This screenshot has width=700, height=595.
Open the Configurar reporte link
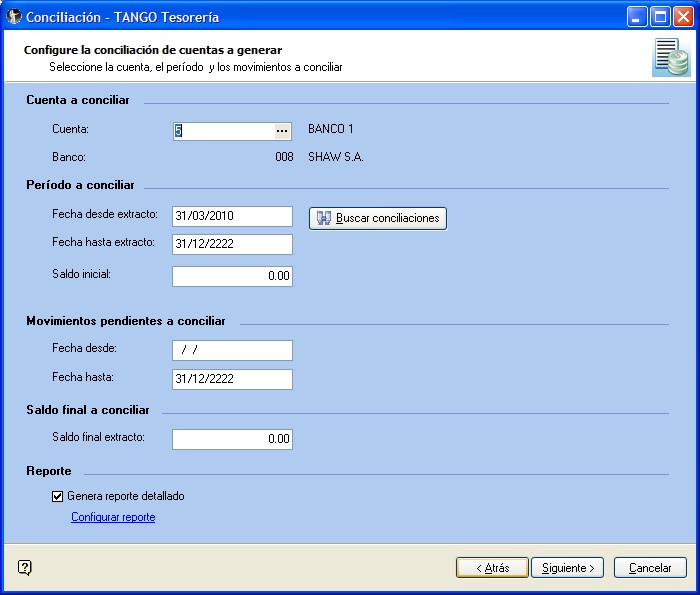113,517
